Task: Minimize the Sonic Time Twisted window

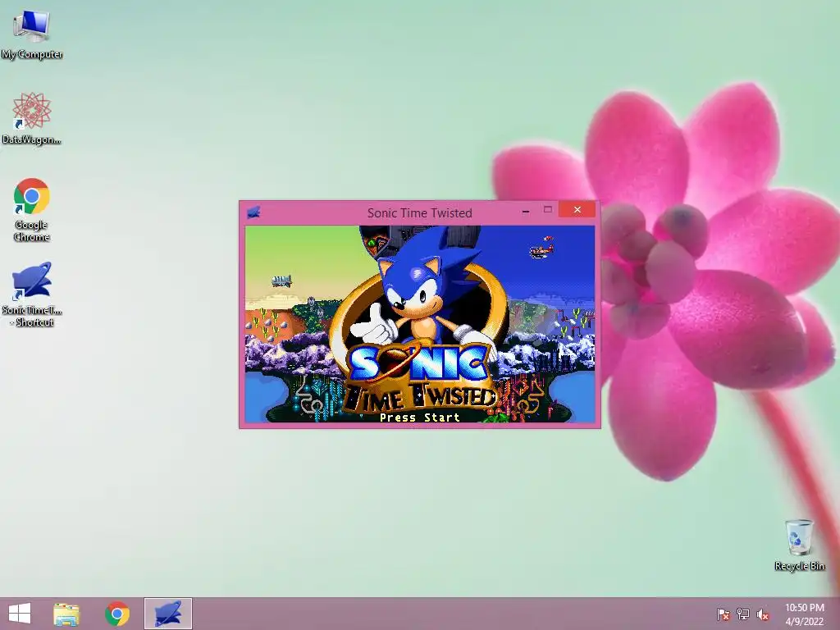Action: point(526,211)
